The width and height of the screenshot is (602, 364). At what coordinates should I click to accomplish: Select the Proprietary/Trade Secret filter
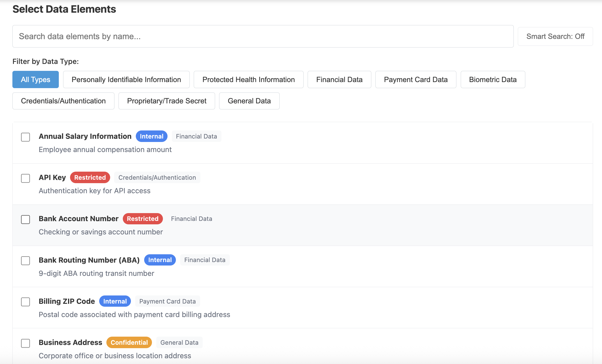pos(167,101)
